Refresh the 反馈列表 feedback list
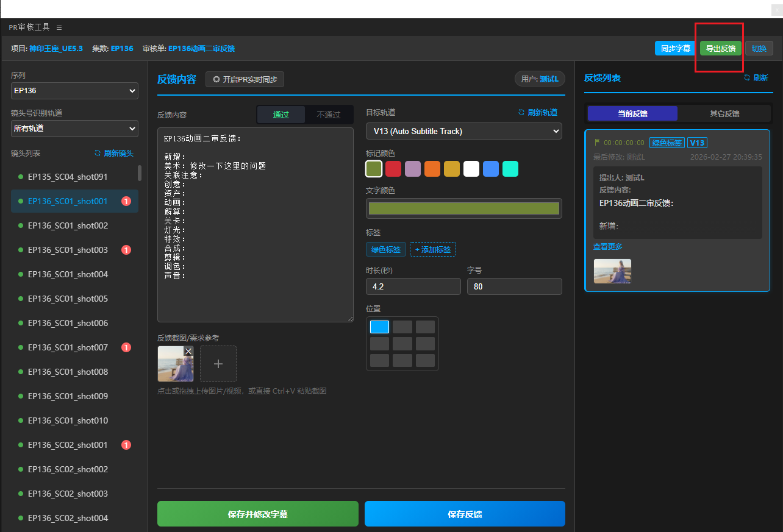 [x=747, y=78]
